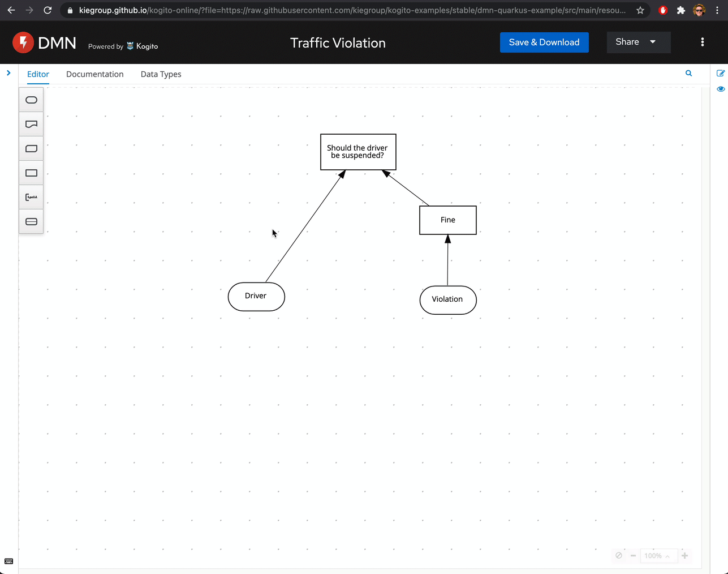
Task: Toggle the preview eye icon on right
Action: pyautogui.click(x=720, y=89)
